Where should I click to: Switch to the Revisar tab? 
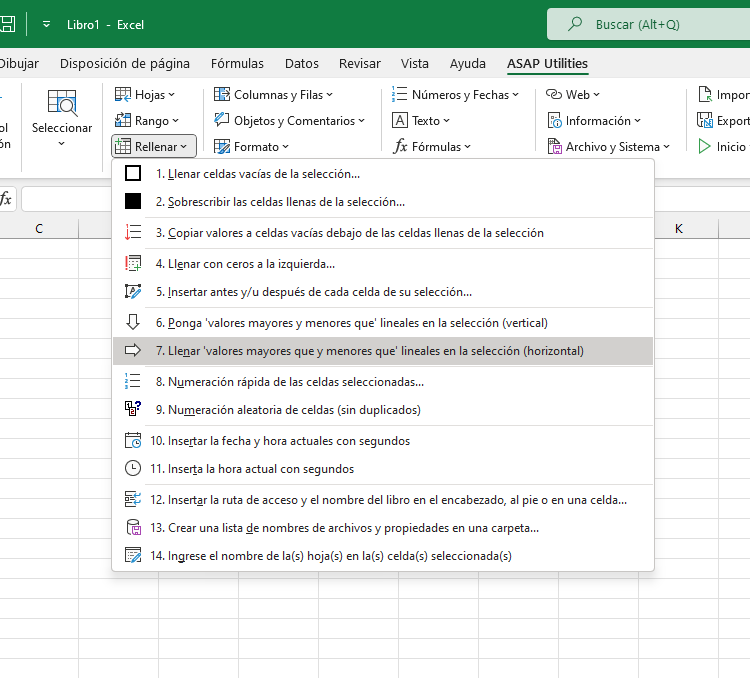(x=360, y=63)
